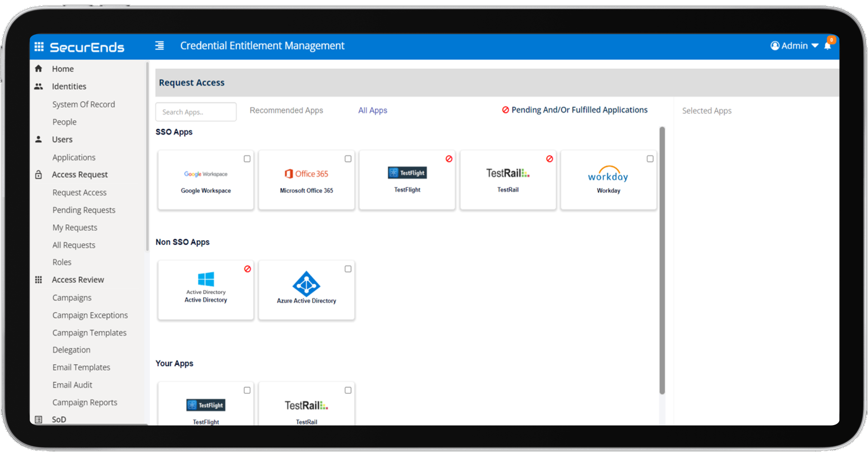Open SoD in the sidebar
Viewport: 868px width, 456px height.
pos(59,420)
